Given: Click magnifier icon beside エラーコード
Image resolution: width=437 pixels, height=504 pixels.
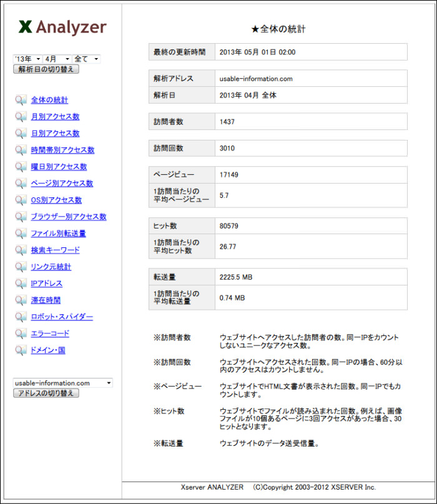Looking at the screenshot, I should point(21,334).
